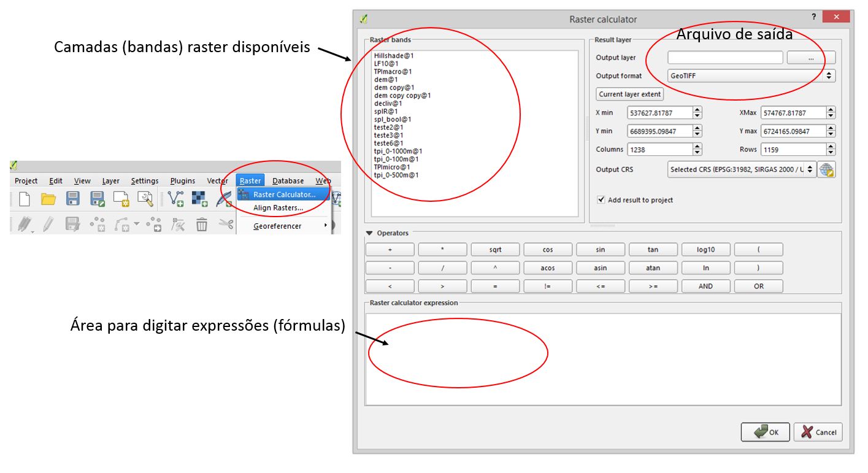Open the Output format GeoTIFF dropdown
This screenshot has height=473, width=868.
tap(751, 76)
